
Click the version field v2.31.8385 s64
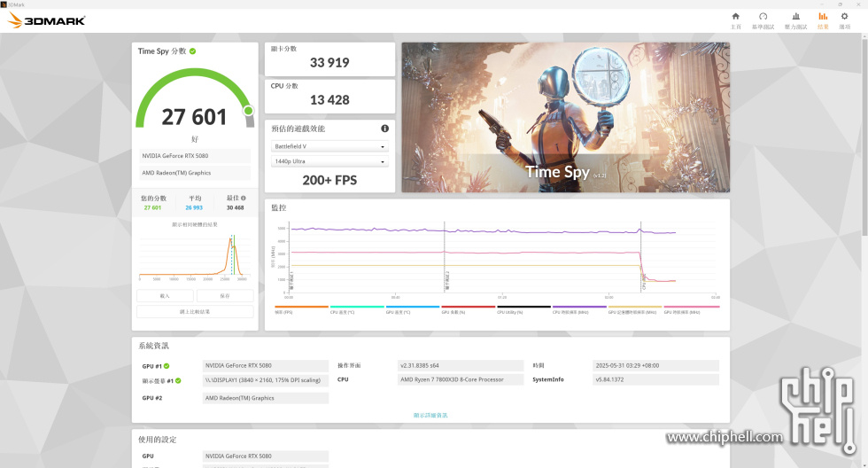click(x=461, y=365)
